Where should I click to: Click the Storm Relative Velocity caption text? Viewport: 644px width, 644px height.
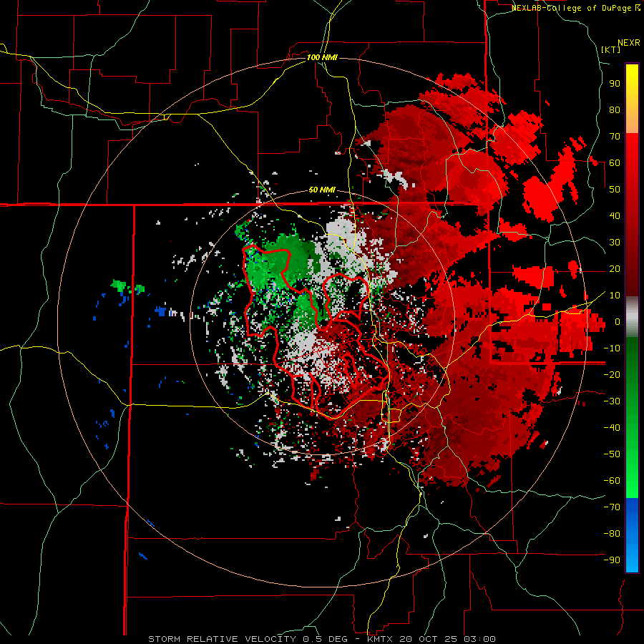coord(322,639)
